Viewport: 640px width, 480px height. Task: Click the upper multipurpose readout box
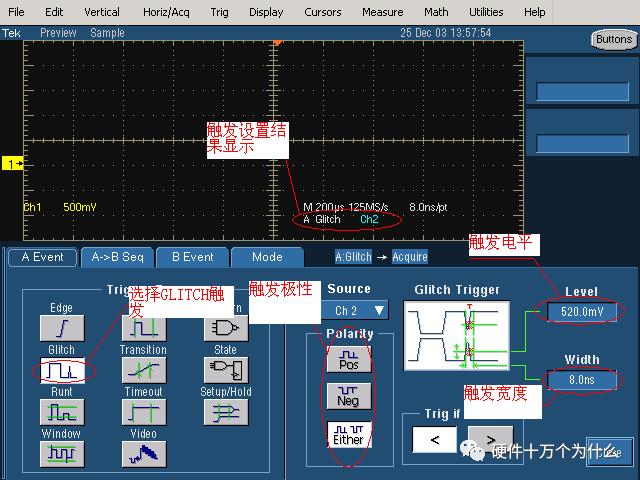tap(582, 91)
